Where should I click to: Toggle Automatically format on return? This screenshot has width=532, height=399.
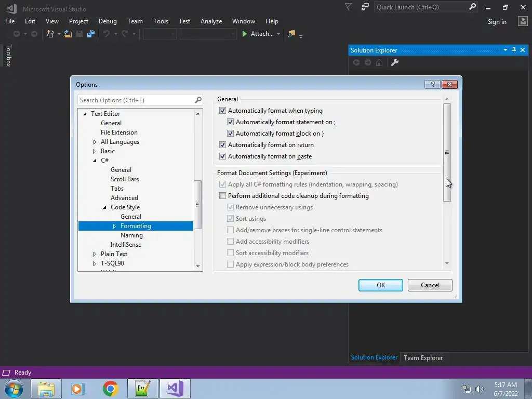click(222, 145)
